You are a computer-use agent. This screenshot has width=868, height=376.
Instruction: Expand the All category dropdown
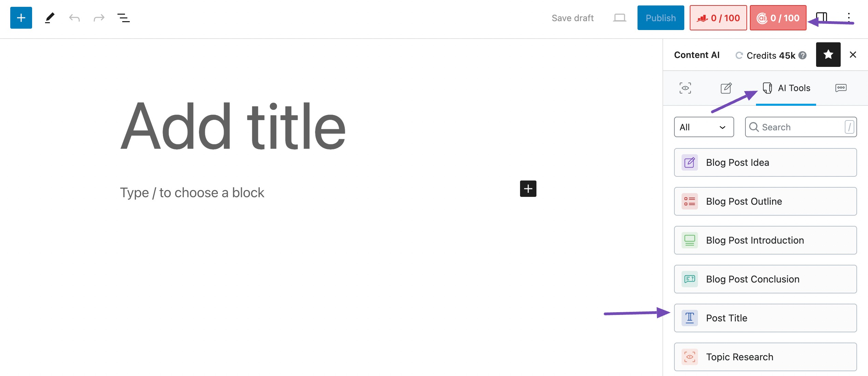[x=704, y=127]
